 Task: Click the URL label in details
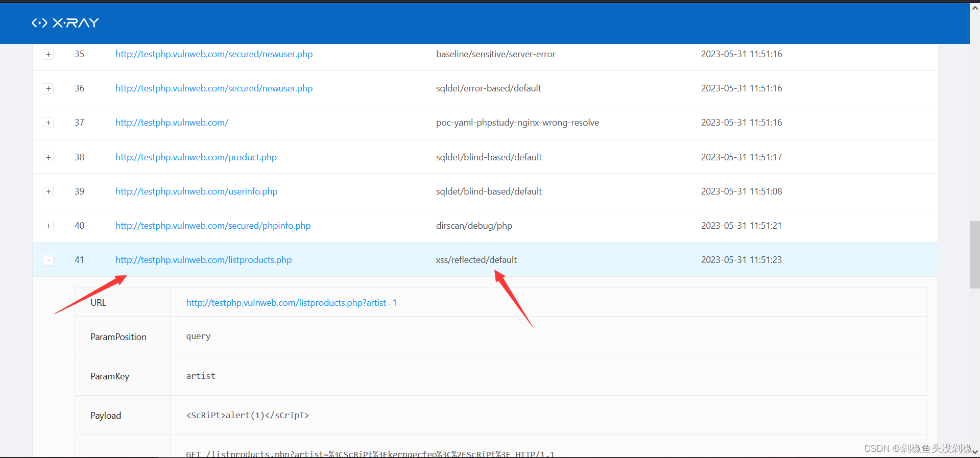click(x=99, y=303)
